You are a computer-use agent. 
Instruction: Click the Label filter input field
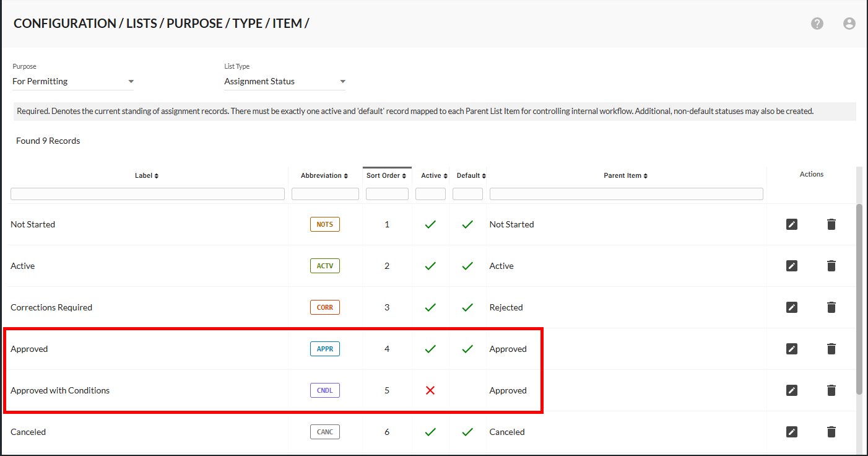pyautogui.click(x=147, y=193)
